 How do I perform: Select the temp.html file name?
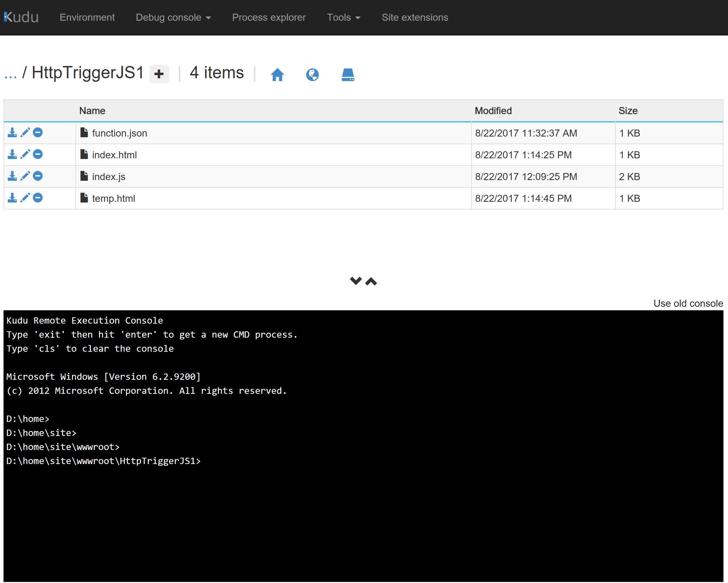[114, 199]
